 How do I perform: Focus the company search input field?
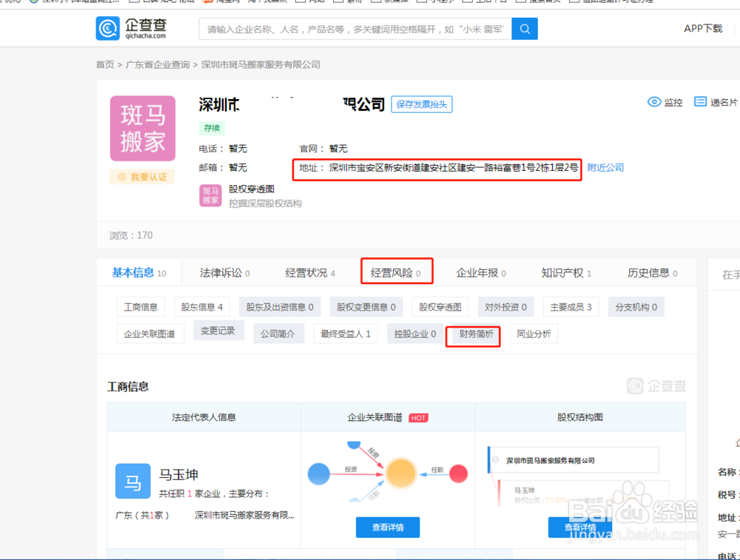[x=355, y=29]
